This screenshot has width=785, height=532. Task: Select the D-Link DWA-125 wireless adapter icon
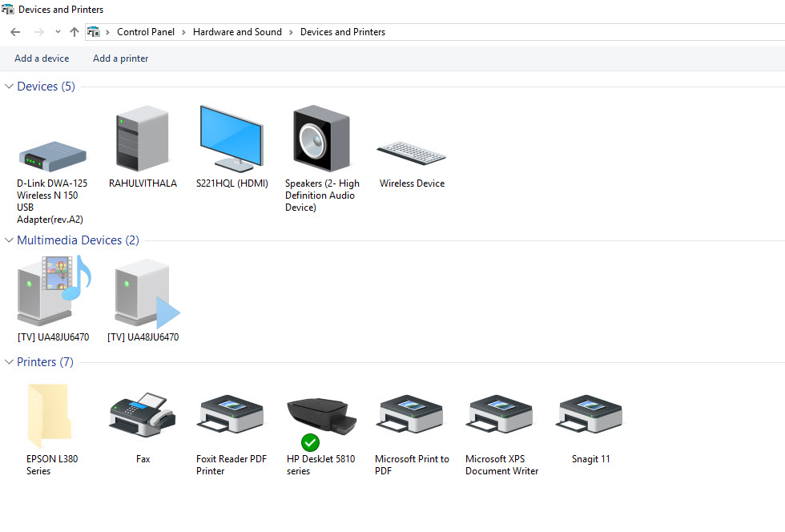point(53,157)
